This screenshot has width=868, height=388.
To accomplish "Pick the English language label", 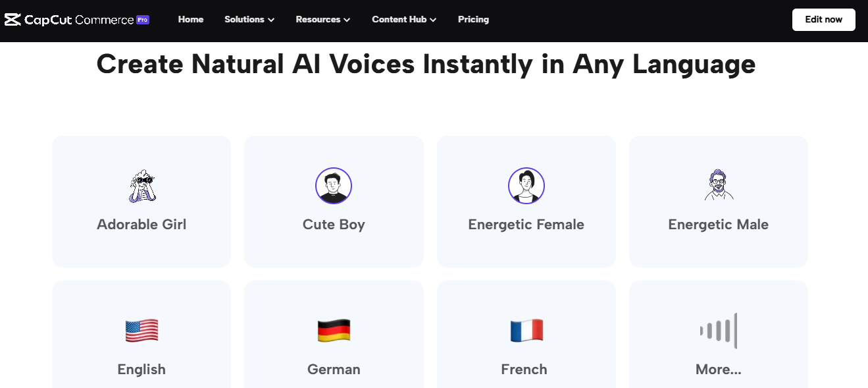I will (141, 370).
